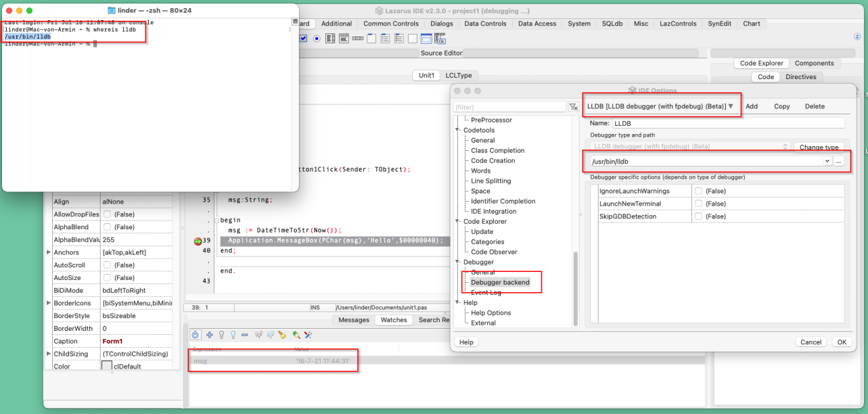Toggle the SkipGDBDetection checkbox
The image size is (868, 414).
(x=698, y=216)
